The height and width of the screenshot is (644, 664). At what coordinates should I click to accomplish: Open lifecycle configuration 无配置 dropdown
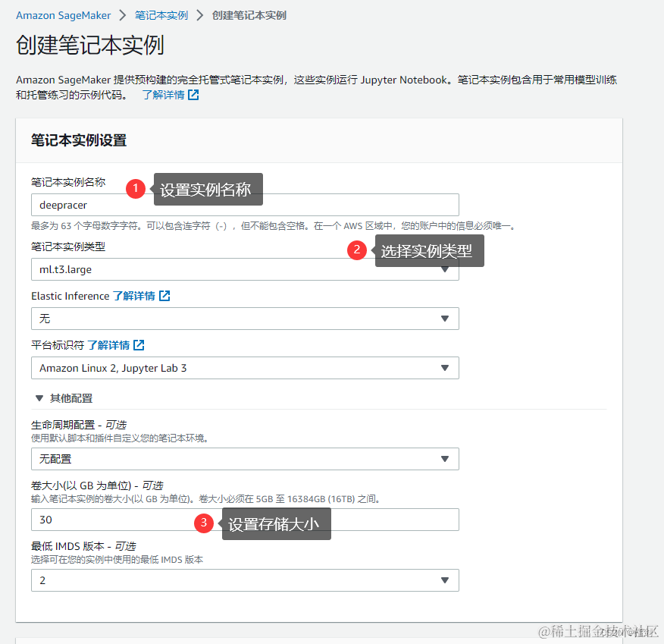coord(245,459)
